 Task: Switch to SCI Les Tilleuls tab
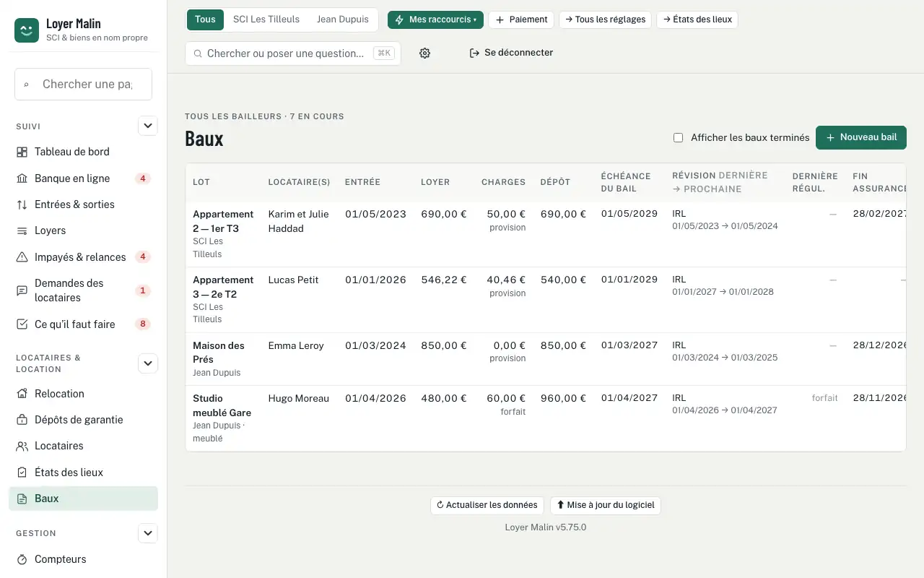(x=266, y=20)
